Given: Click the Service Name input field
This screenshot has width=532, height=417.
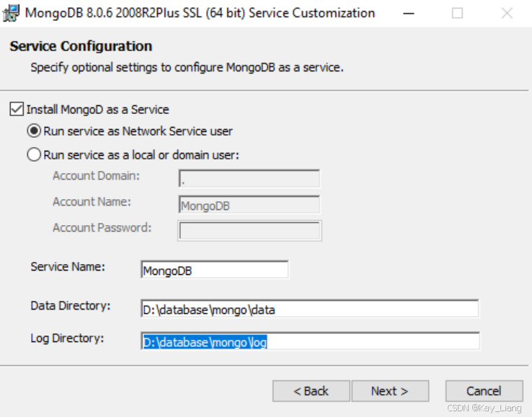Looking at the screenshot, I should click(x=215, y=270).
